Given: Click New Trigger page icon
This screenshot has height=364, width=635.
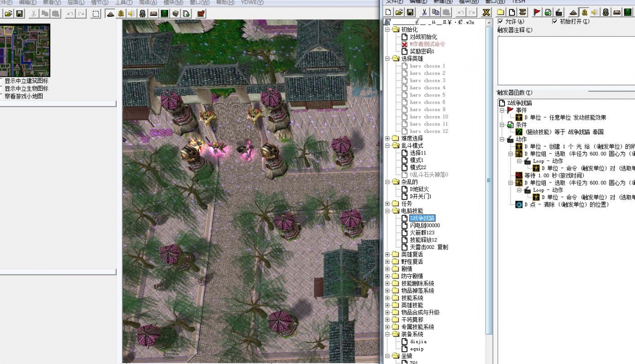Looking at the screenshot, I should (511, 12).
